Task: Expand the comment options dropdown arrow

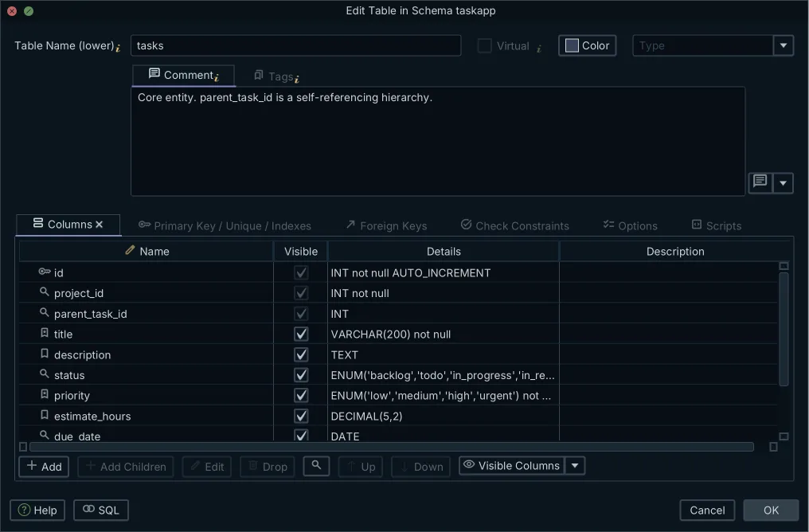Action: pyautogui.click(x=783, y=183)
